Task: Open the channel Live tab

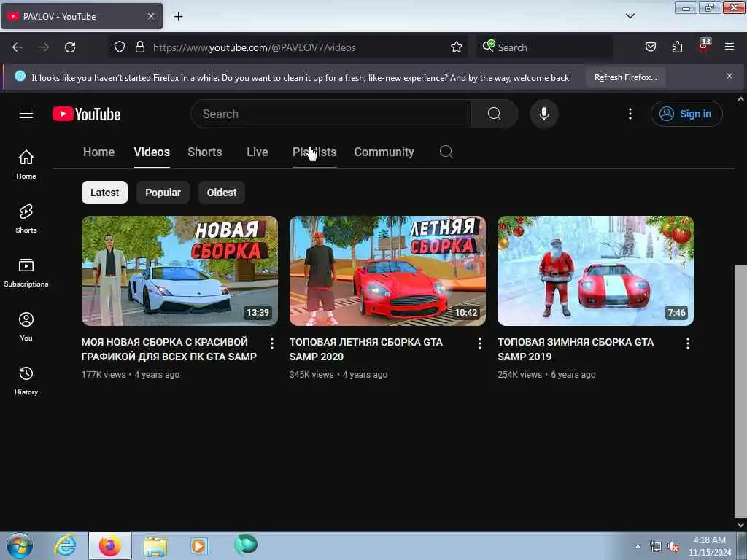Action: click(258, 152)
